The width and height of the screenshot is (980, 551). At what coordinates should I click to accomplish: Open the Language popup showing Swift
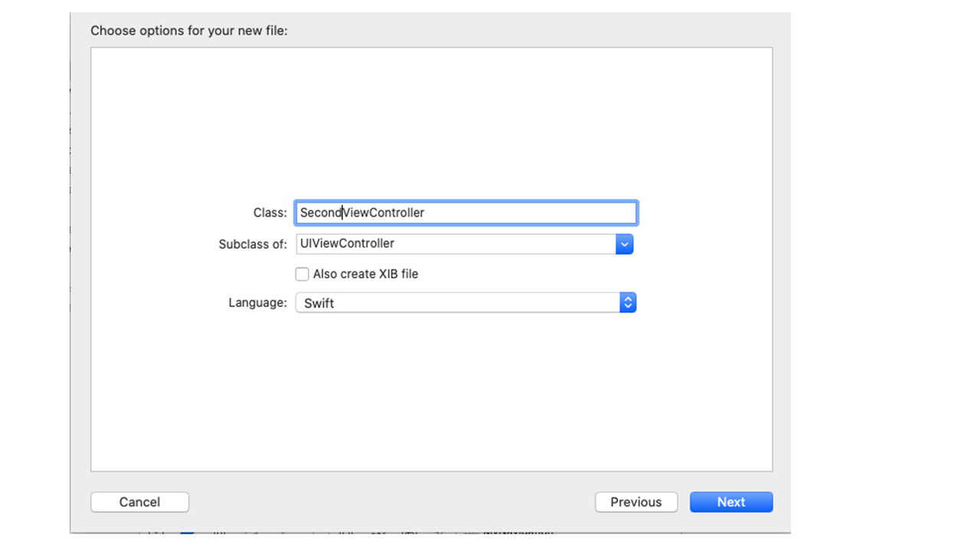click(x=459, y=303)
